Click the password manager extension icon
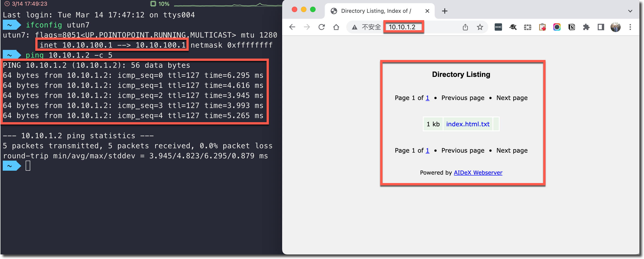 click(x=498, y=27)
